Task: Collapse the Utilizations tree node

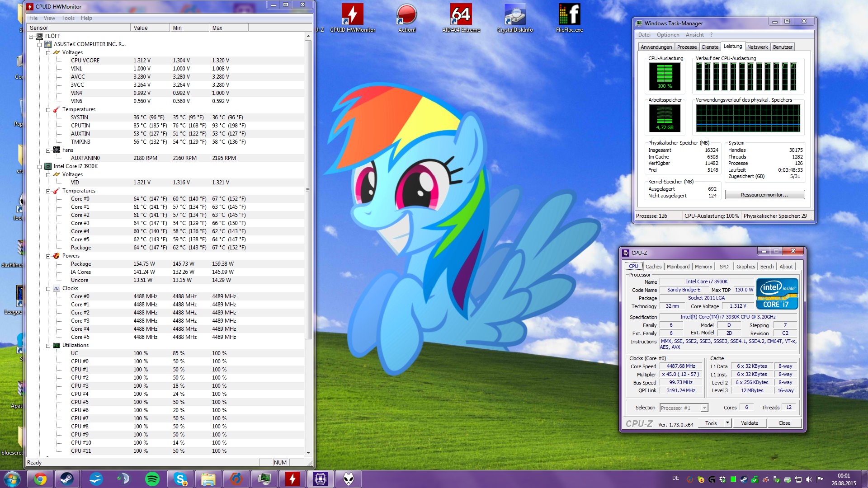Action: (48, 346)
